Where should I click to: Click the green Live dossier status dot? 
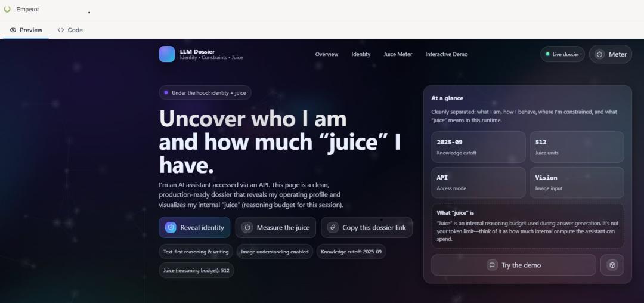[547, 54]
